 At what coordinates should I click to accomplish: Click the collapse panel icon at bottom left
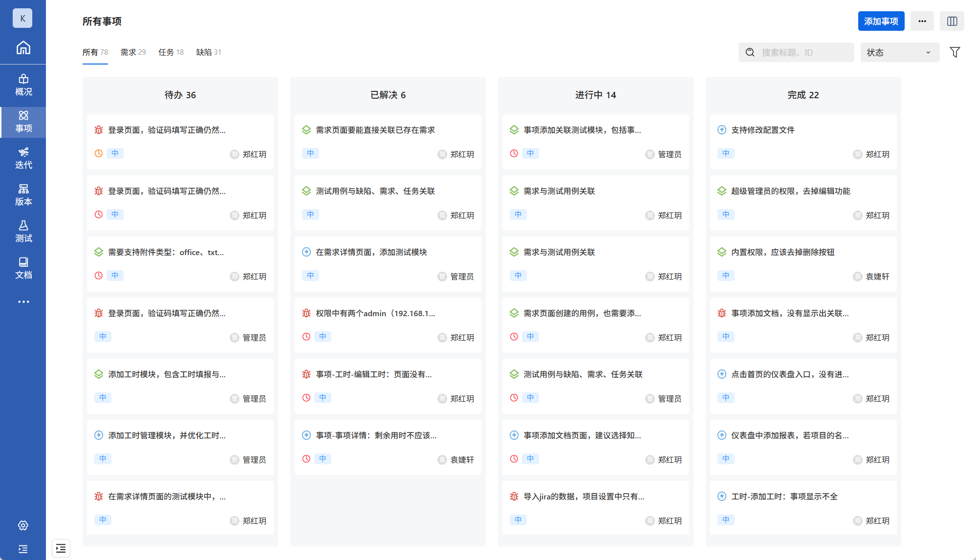pyautogui.click(x=61, y=548)
